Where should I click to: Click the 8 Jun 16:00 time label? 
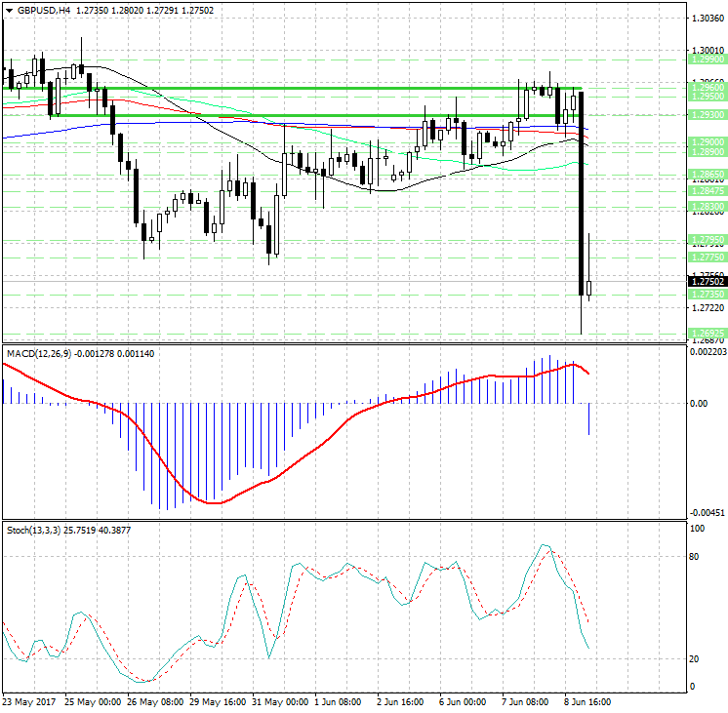(587, 702)
